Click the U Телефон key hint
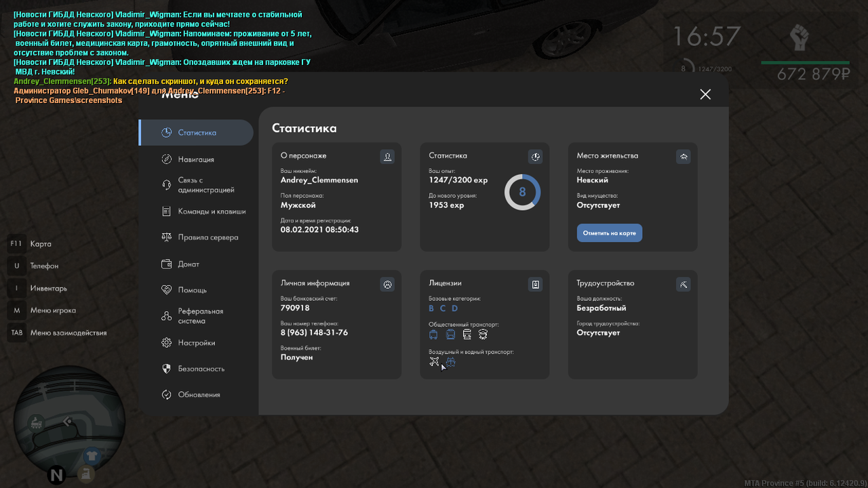The width and height of the screenshot is (868, 488). click(33, 266)
